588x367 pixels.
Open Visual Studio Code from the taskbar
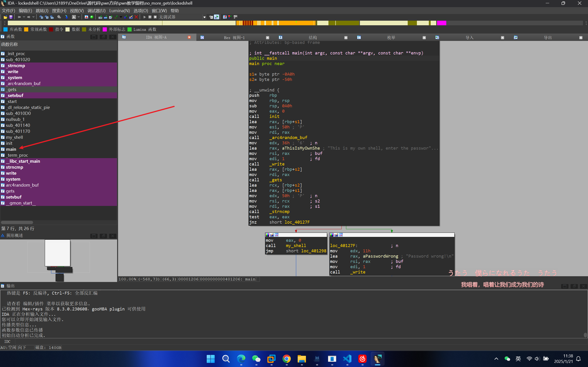pyautogui.click(x=347, y=359)
